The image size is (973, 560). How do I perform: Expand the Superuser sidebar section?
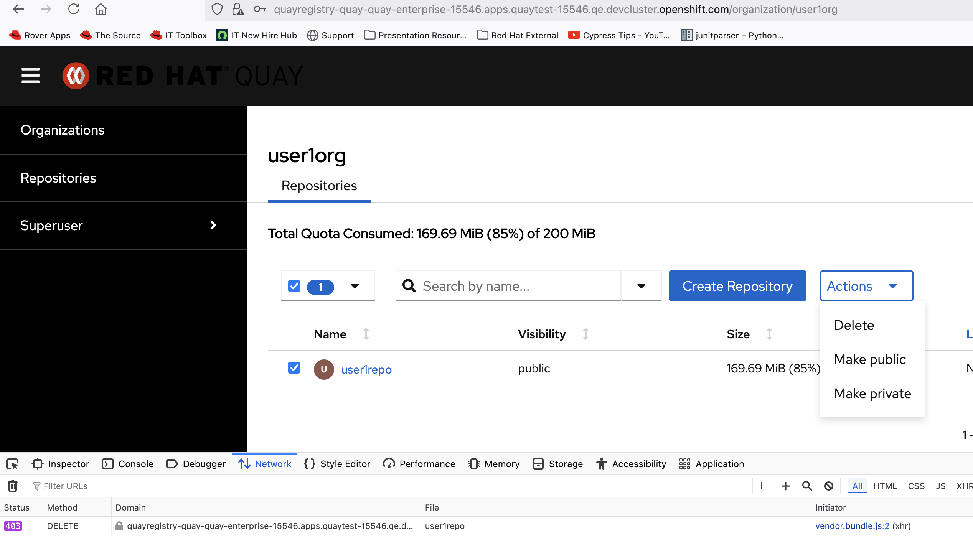click(x=213, y=226)
